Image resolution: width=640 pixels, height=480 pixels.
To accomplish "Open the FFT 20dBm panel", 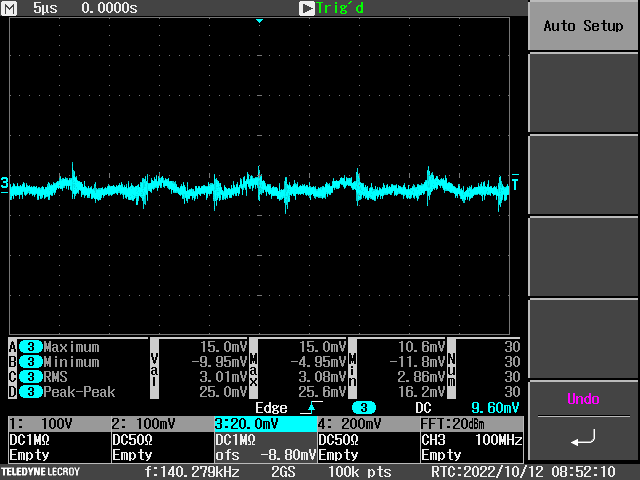I will click(x=471, y=424).
